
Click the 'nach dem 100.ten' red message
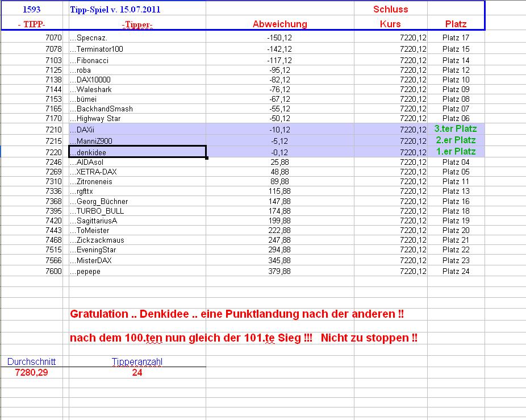point(244,338)
